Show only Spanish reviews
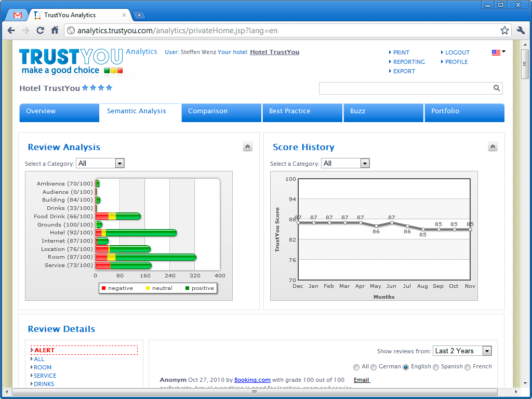532x399 pixels. 436,367
